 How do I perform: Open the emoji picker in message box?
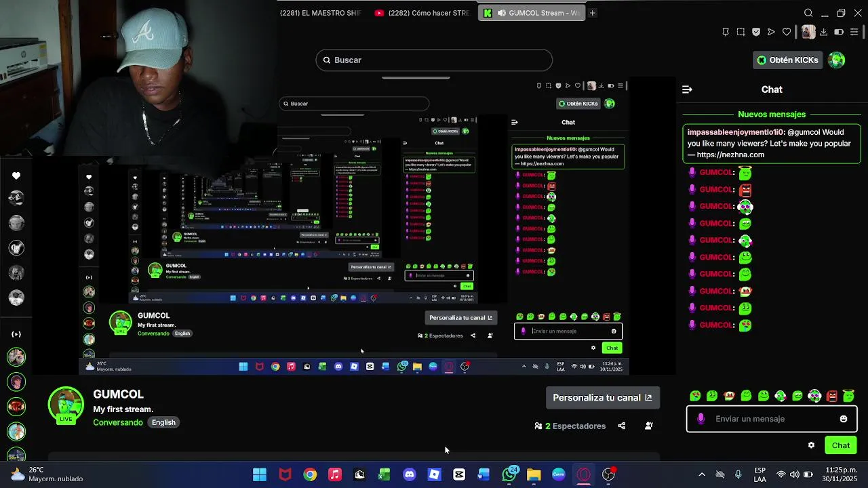(x=844, y=419)
